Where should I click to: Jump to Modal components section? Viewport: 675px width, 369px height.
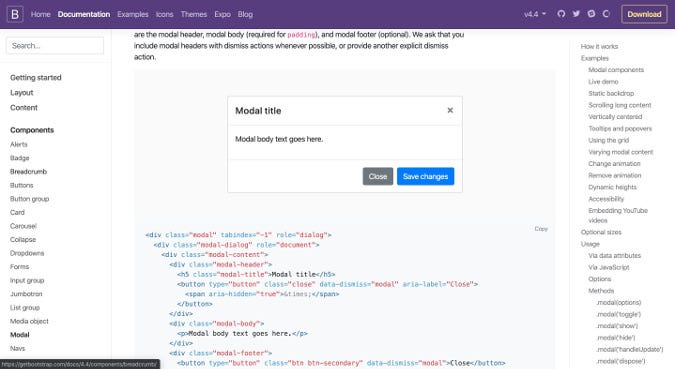pos(616,70)
